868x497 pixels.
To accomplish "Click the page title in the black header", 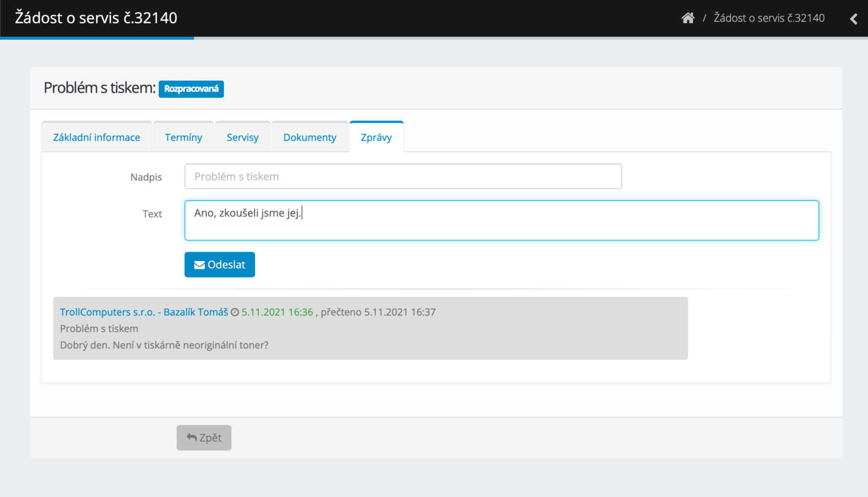I will 96,18.
